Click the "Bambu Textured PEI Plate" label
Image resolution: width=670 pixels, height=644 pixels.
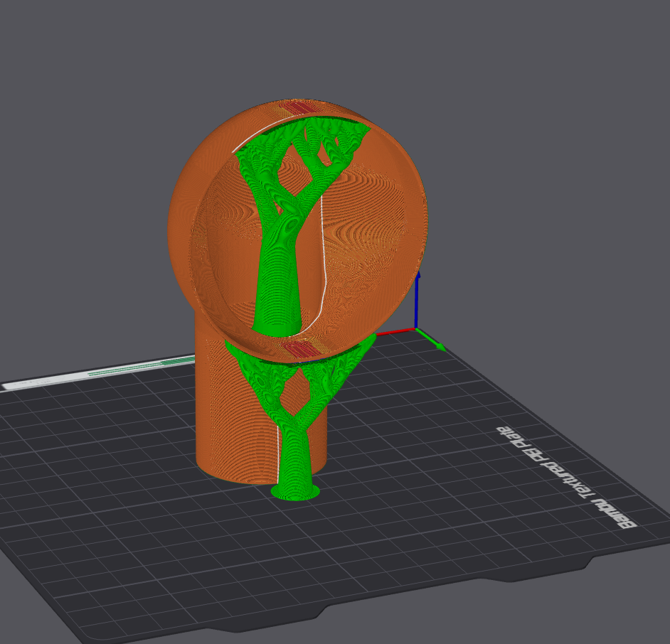[x=566, y=477]
